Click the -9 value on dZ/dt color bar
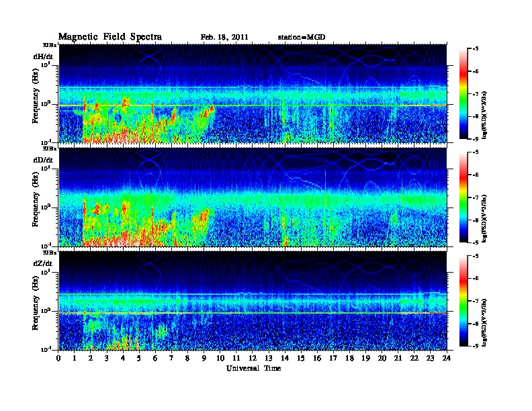The height and width of the screenshot is (411, 532). tap(476, 346)
